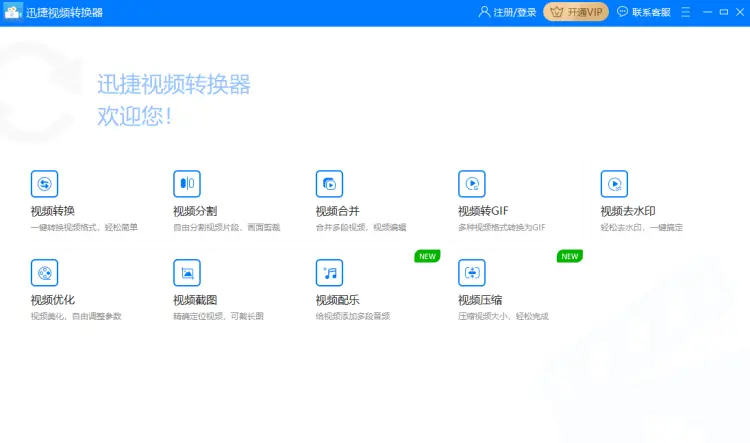Click the 视频去水印 label text
The image size is (750, 443).
coord(628,211)
